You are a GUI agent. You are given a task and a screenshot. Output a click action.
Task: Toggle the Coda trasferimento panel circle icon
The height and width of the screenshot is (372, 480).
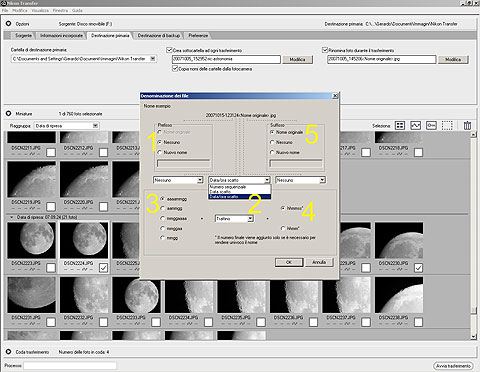pyautogui.click(x=9, y=352)
